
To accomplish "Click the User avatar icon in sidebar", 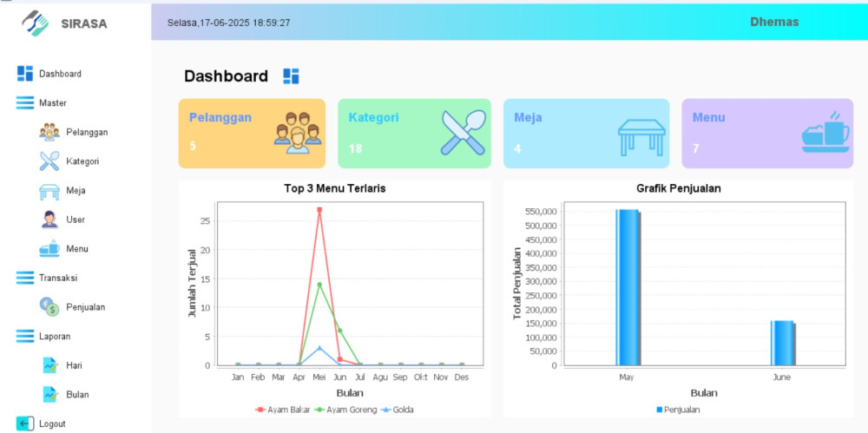I will [x=49, y=220].
